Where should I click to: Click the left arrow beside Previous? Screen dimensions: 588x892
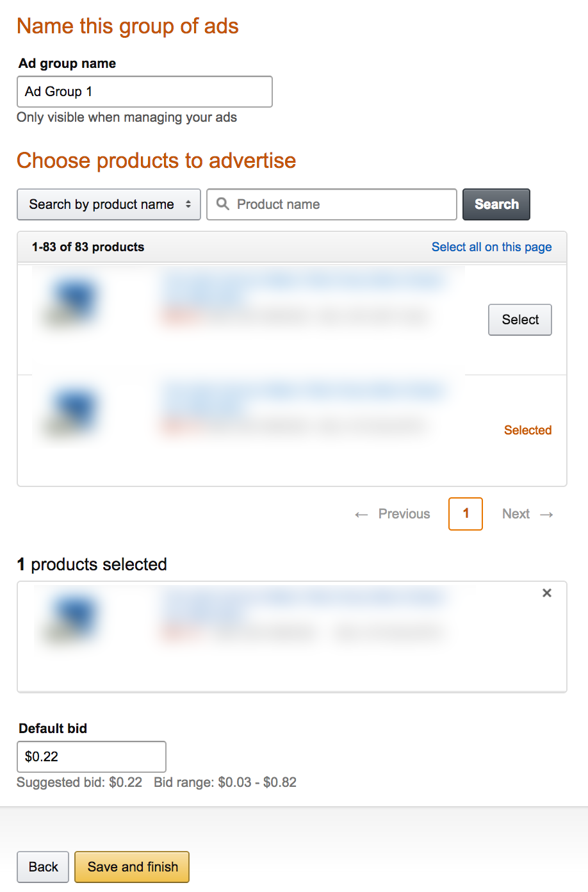(x=361, y=515)
